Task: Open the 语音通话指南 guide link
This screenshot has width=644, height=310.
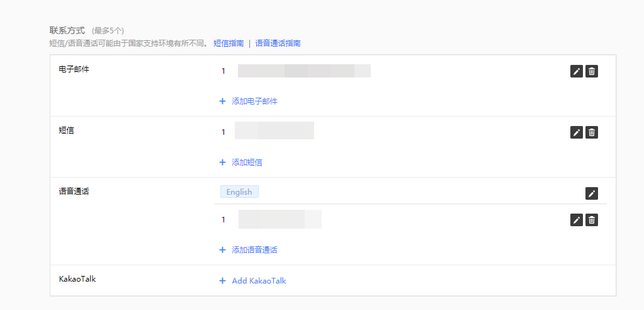Action: 278,43
